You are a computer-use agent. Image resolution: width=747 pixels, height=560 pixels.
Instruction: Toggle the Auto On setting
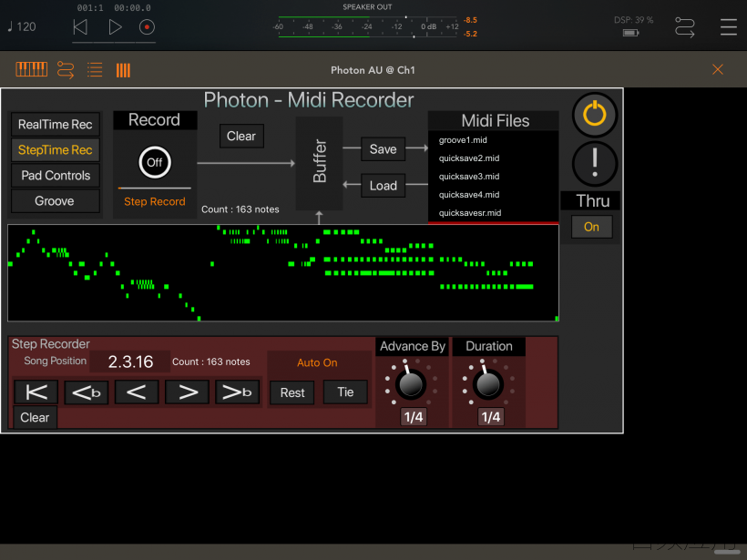click(x=317, y=362)
